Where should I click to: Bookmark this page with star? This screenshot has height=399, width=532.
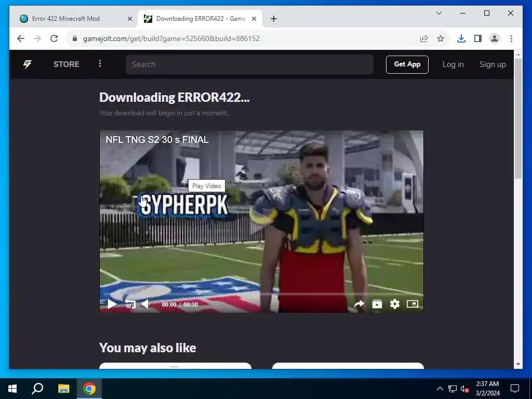pos(441,38)
